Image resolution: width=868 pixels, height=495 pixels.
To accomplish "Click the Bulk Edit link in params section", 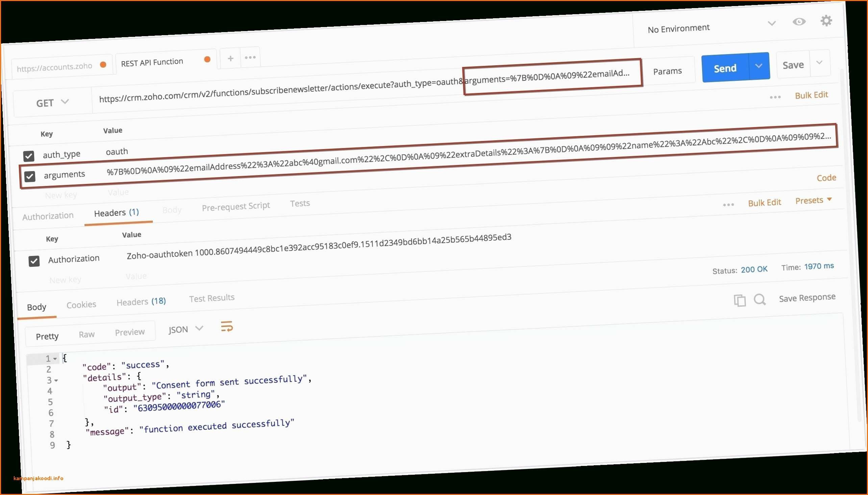I will point(812,95).
